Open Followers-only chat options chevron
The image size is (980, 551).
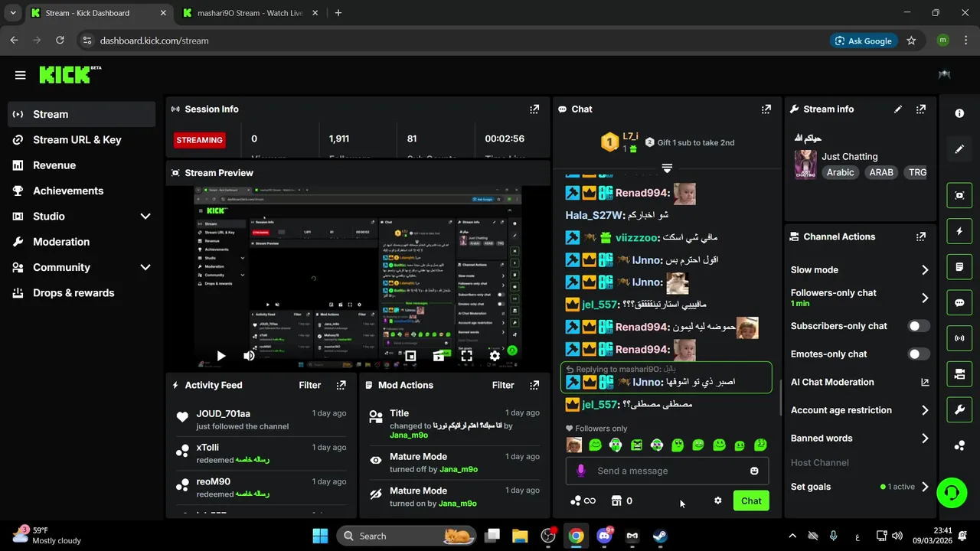pyautogui.click(x=925, y=298)
